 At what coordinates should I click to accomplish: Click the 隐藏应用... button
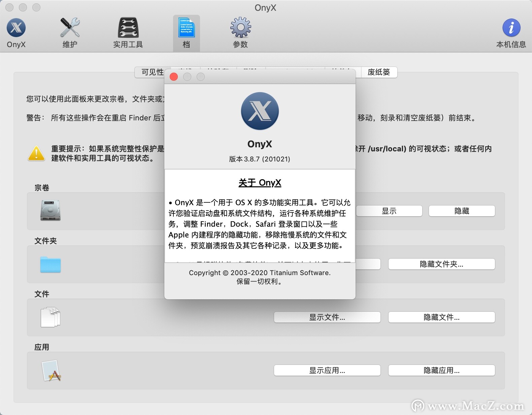click(x=441, y=370)
